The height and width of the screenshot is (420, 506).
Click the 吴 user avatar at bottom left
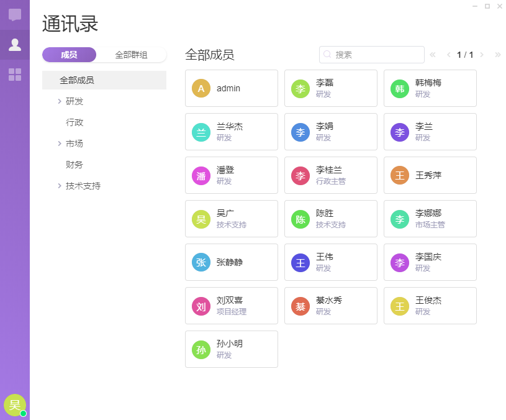pyautogui.click(x=15, y=405)
